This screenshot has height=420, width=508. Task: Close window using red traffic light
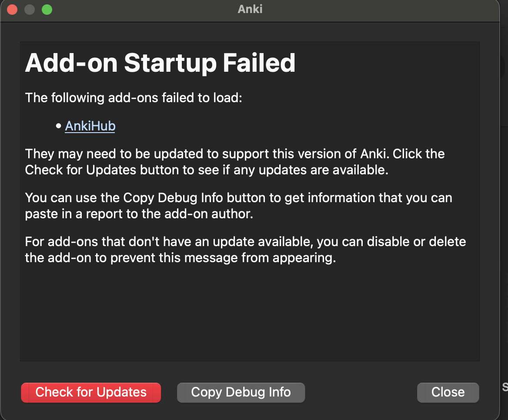(12, 10)
